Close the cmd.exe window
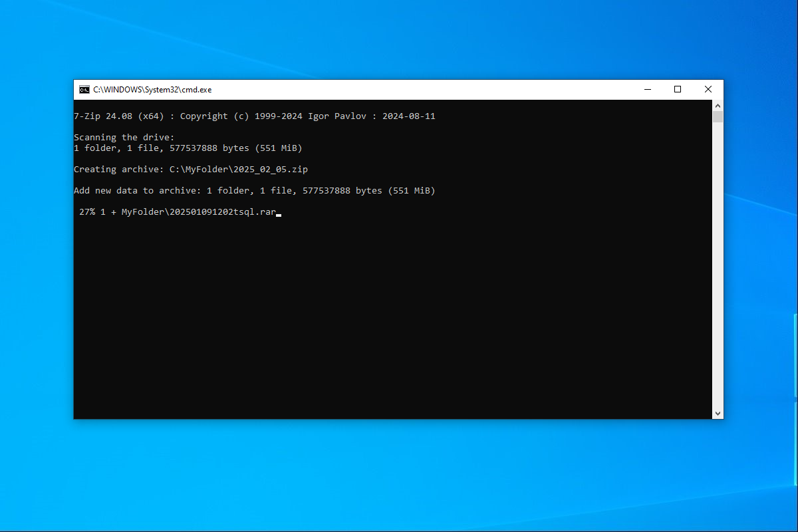Image resolution: width=798 pixels, height=532 pixels. [708, 90]
